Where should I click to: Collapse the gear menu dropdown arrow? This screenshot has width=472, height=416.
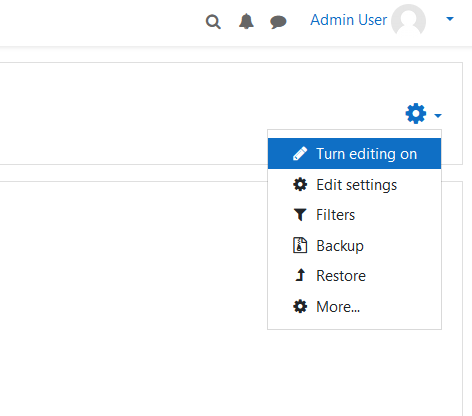[x=438, y=116]
